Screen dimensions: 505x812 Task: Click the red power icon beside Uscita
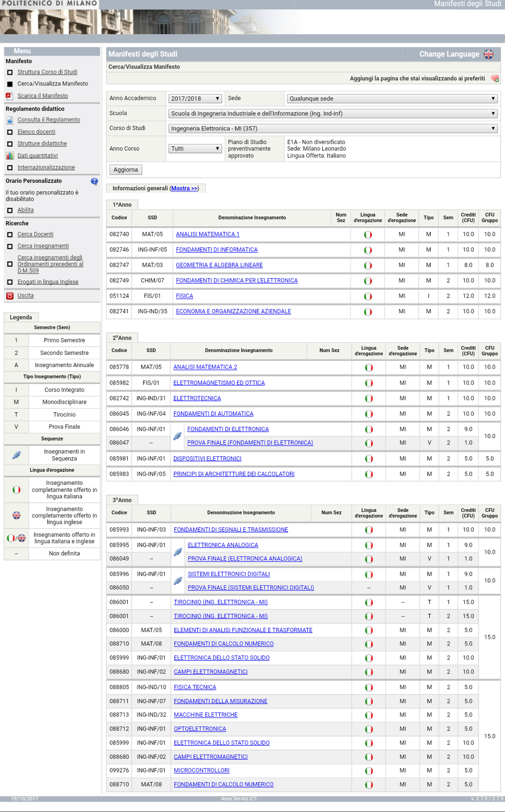point(10,296)
